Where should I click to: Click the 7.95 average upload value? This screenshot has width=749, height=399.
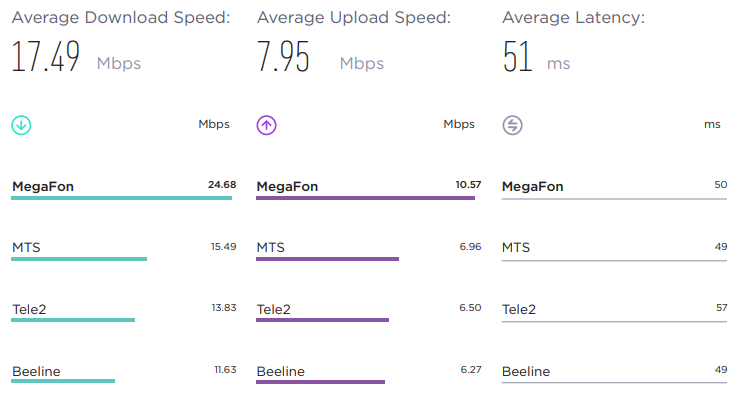click(x=283, y=56)
